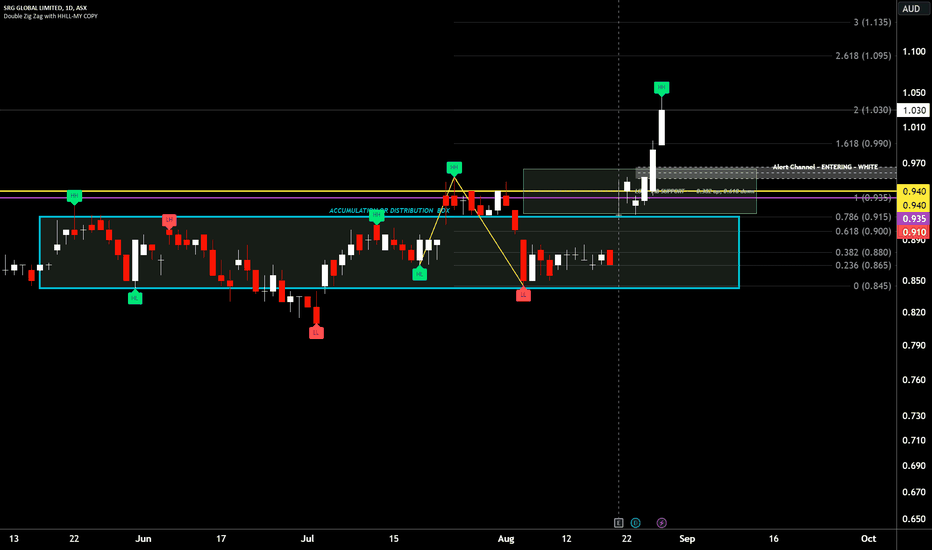Click the 12 date label on the time axis
Image resolution: width=932 pixels, height=550 pixels.
tap(566, 539)
